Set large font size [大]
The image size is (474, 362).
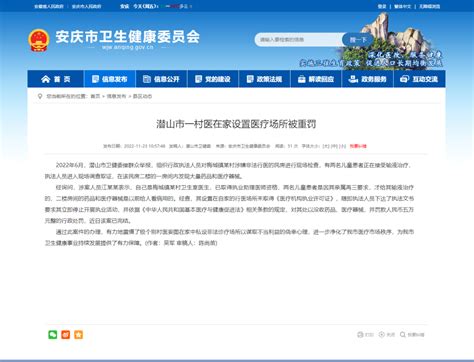[326, 146]
